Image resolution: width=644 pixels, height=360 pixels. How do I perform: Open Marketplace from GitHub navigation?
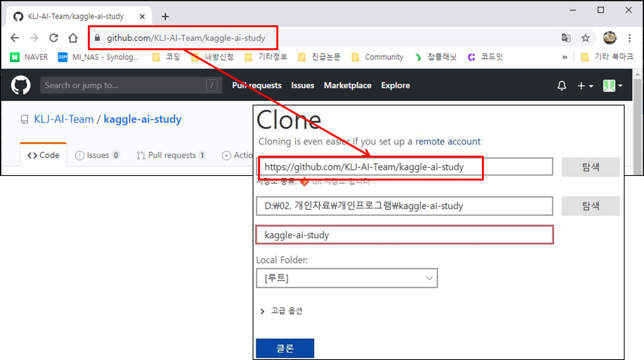(x=347, y=85)
